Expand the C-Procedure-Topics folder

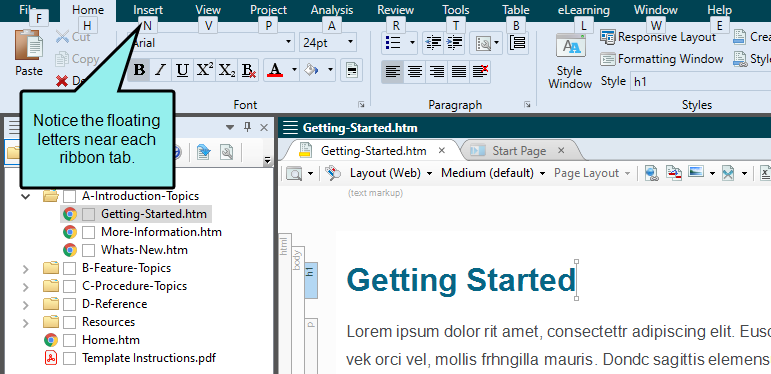(x=26, y=286)
